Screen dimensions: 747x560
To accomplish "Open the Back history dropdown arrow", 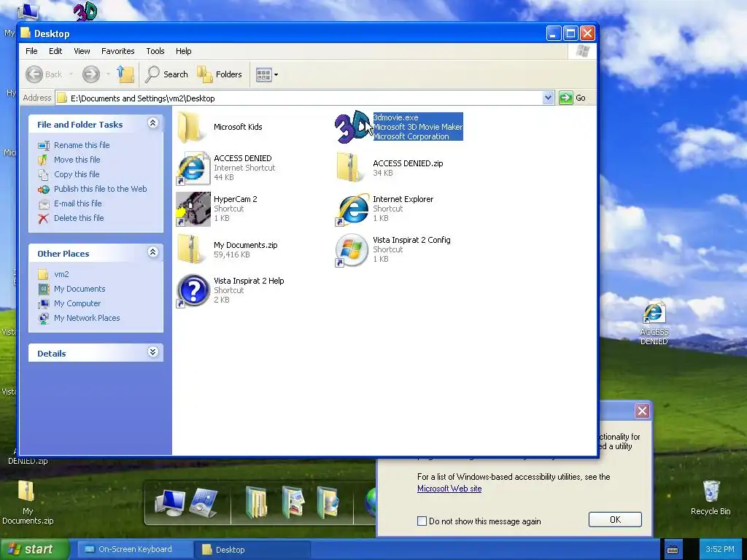I will [71, 74].
